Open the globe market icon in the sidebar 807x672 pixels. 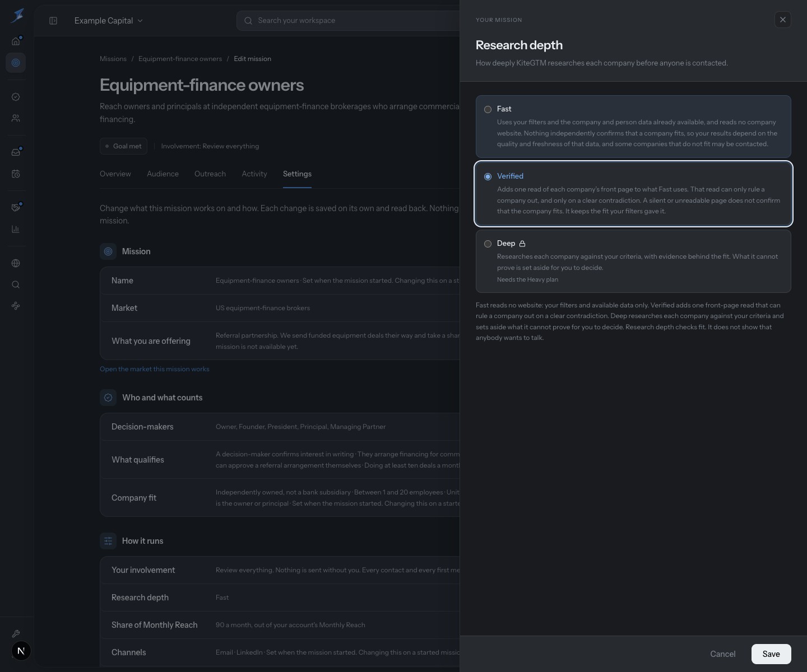16,263
